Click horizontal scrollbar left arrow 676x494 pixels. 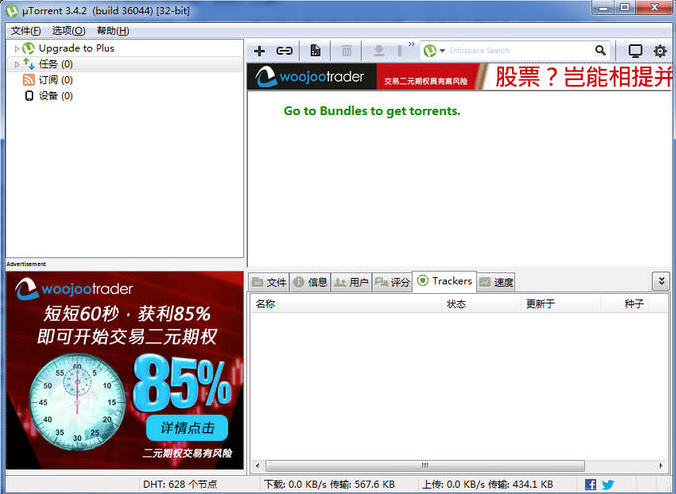tap(258, 466)
